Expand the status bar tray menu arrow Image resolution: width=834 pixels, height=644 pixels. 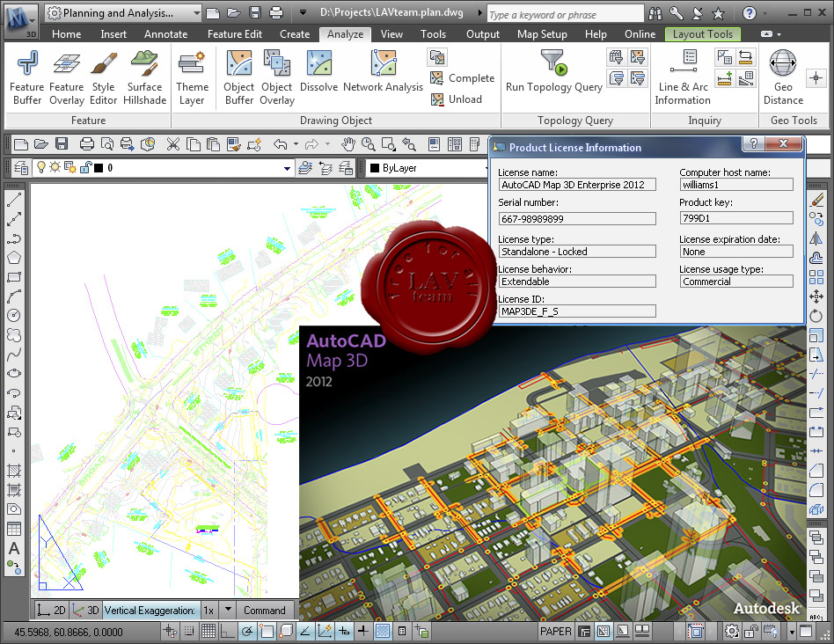[792, 632]
